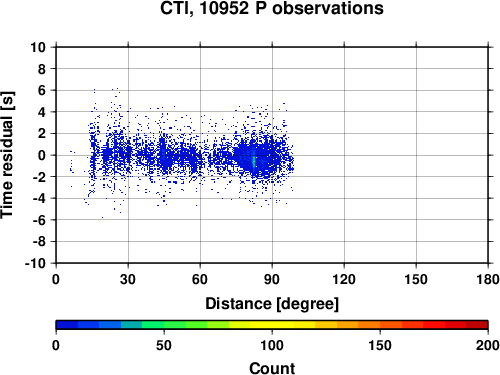This screenshot has width=500, height=375.
Task: Click the "Count" colorbar label
Action: (x=272, y=368)
